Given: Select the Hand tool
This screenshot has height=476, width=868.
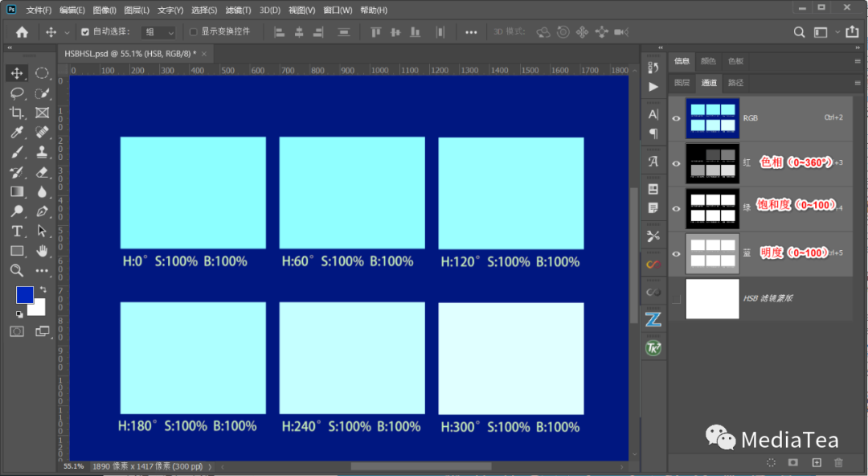Looking at the screenshot, I should (42, 251).
